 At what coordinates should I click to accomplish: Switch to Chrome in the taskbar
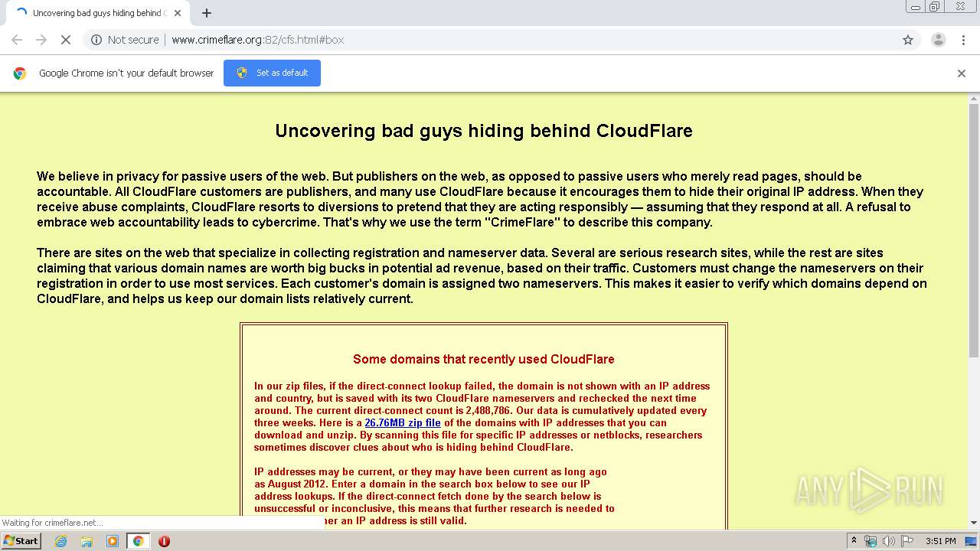138,541
